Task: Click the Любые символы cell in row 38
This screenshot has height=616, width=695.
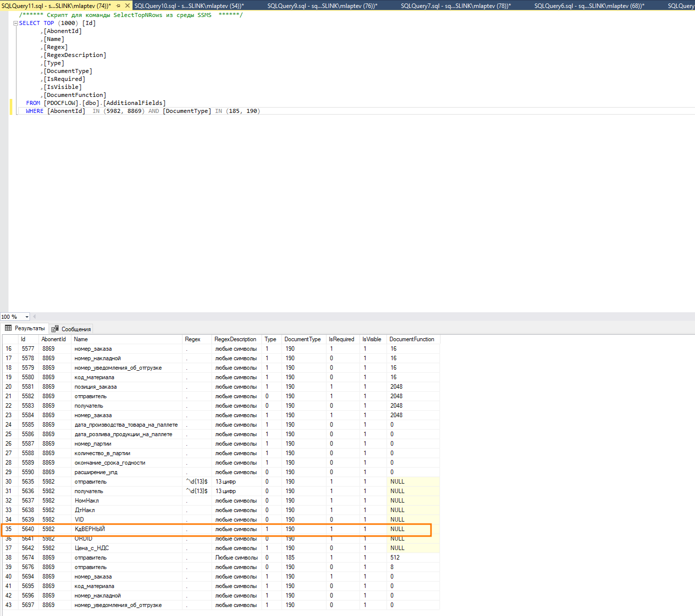Action: click(x=237, y=558)
